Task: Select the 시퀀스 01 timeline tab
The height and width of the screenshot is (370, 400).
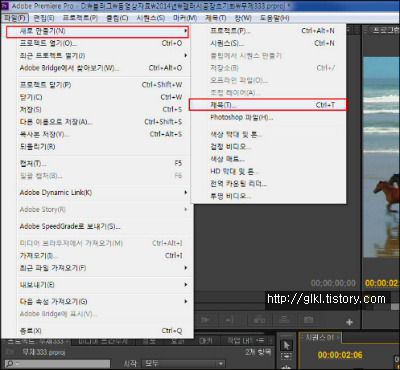Action: click(319, 337)
